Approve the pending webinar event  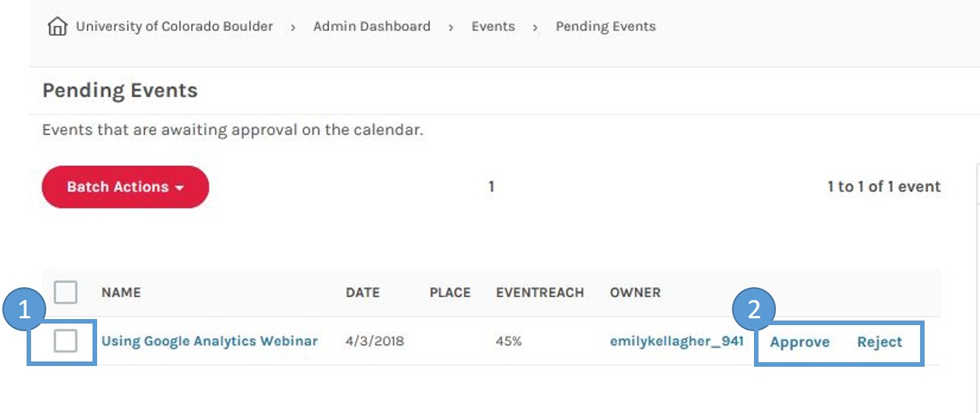799,342
